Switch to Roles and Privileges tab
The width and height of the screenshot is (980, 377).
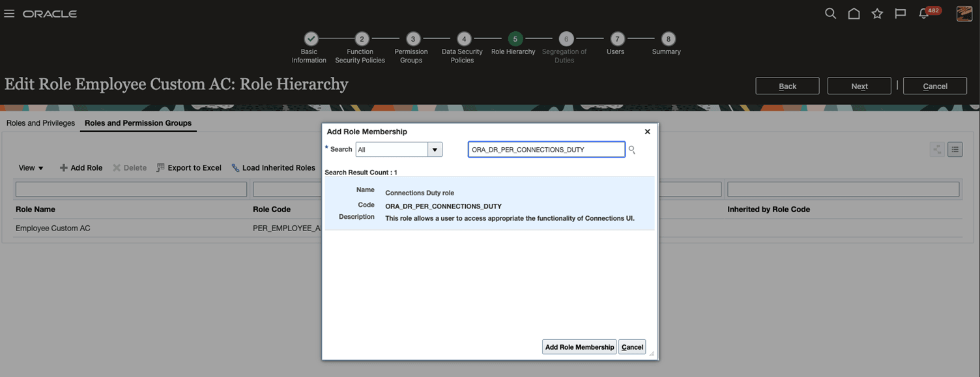tap(40, 122)
